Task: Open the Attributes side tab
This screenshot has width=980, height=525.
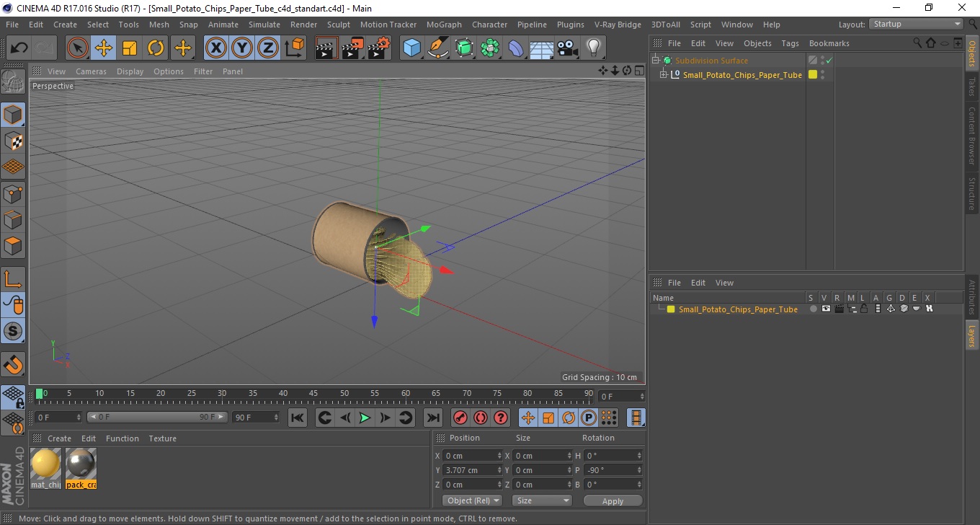Action: 971,298
